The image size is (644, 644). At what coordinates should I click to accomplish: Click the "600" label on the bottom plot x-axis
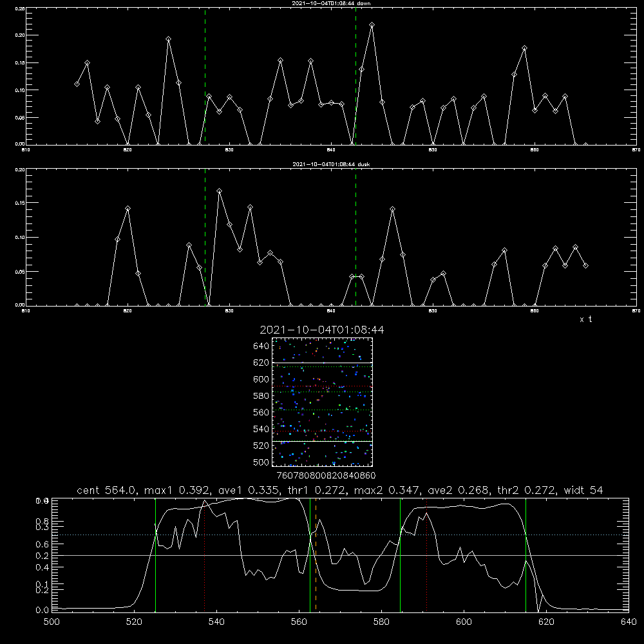pos(464,622)
